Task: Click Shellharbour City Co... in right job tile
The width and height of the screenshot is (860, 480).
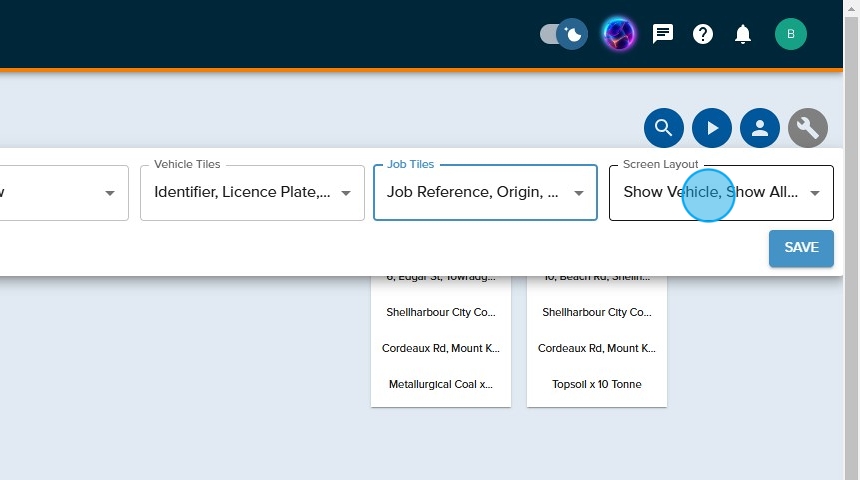Action: coord(597,312)
